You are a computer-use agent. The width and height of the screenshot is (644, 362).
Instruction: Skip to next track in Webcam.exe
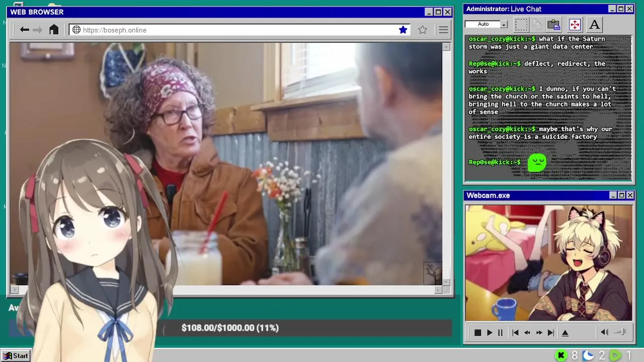(x=551, y=332)
